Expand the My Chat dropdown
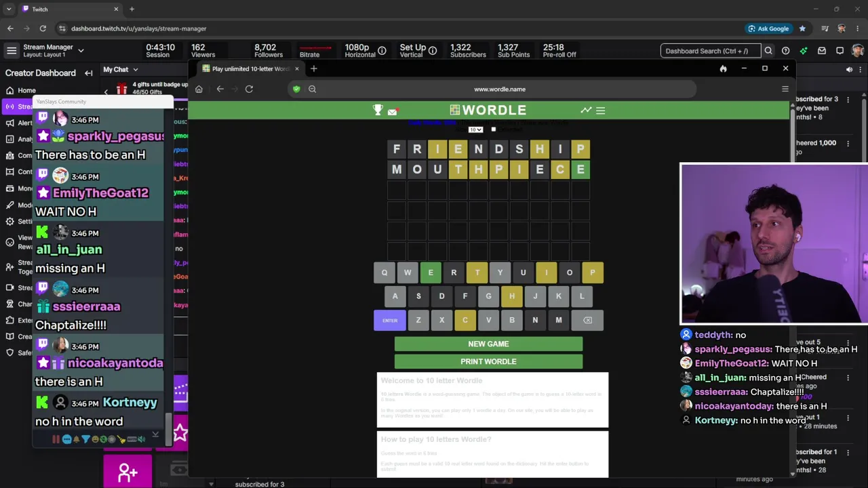Image resolution: width=868 pixels, height=488 pixels. coord(135,69)
